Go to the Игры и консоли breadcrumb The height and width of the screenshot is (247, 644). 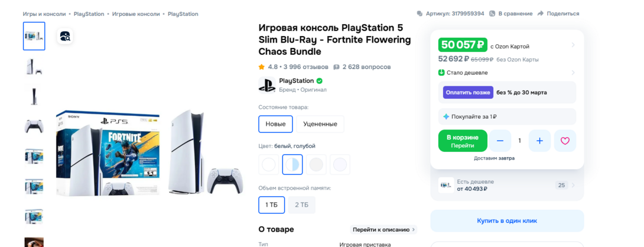coord(44,14)
